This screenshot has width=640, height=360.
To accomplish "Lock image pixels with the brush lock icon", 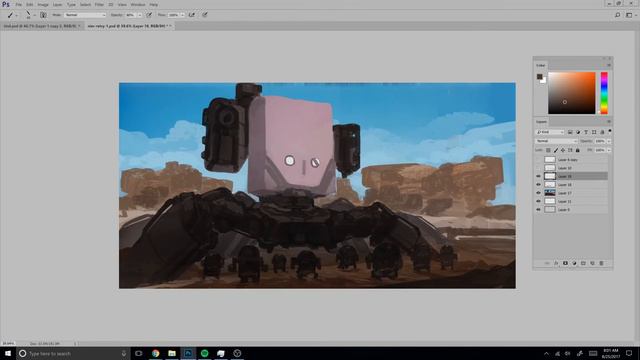I will click(x=556, y=150).
